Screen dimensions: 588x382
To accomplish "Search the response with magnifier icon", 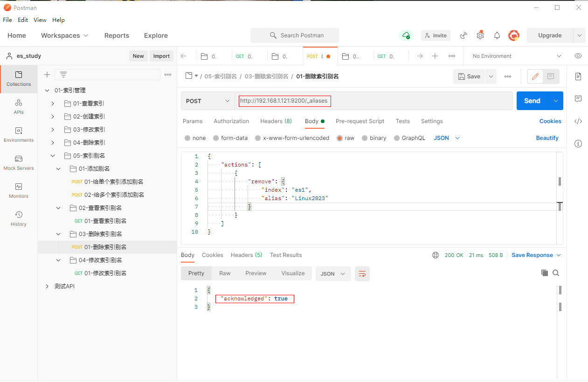I will (556, 273).
